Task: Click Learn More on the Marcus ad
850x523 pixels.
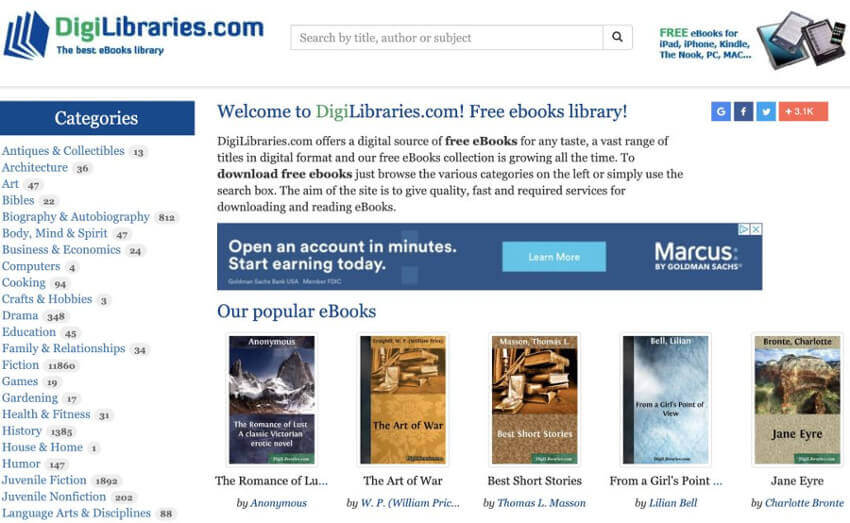Action: pyautogui.click(x=554, y=257)
